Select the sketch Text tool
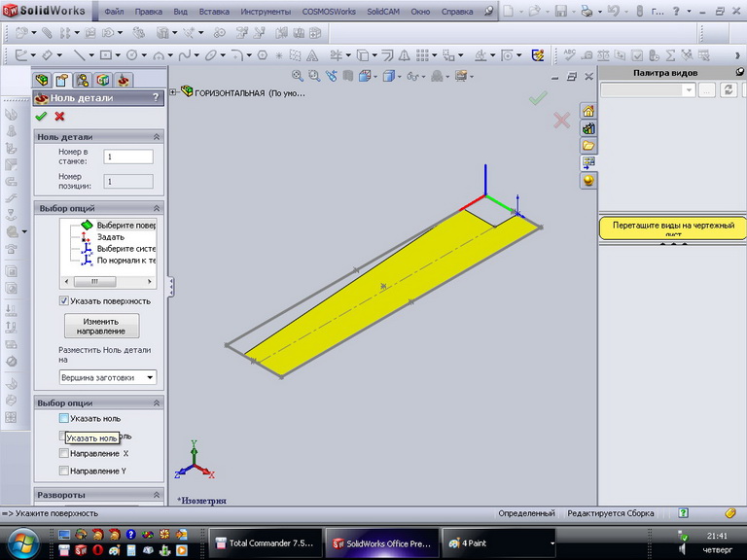Screen dimensions: 747x560 coord(312,55)
